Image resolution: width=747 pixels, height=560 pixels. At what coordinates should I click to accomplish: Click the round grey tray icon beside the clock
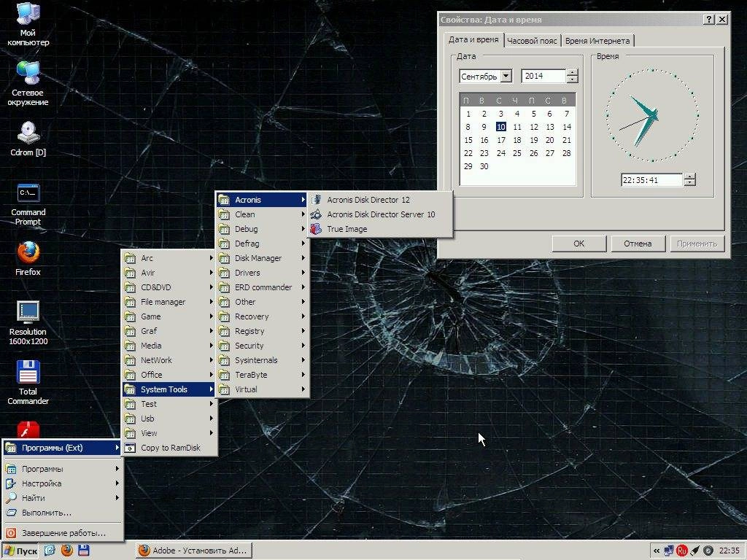coord(708,551)
